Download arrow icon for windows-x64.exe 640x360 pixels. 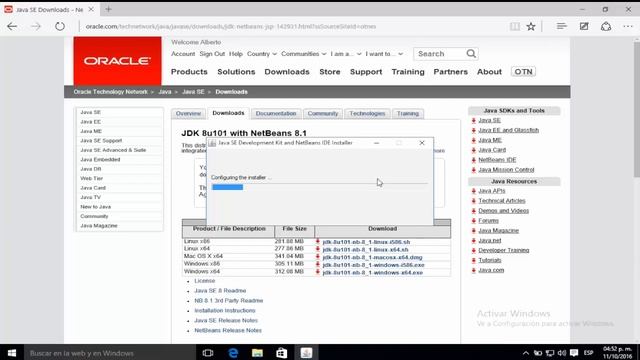point(318,272)
